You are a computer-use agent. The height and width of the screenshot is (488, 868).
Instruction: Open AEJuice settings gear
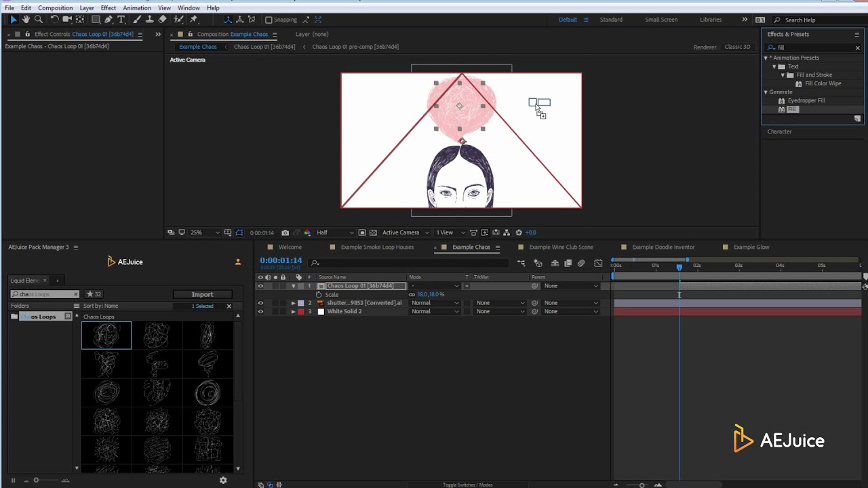[223, 480]
